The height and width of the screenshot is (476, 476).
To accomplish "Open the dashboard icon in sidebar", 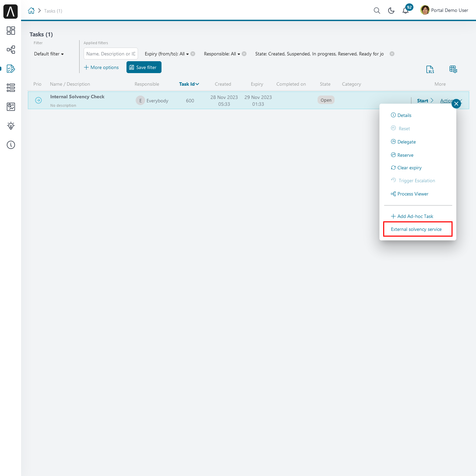I will (x=11, y=31).
